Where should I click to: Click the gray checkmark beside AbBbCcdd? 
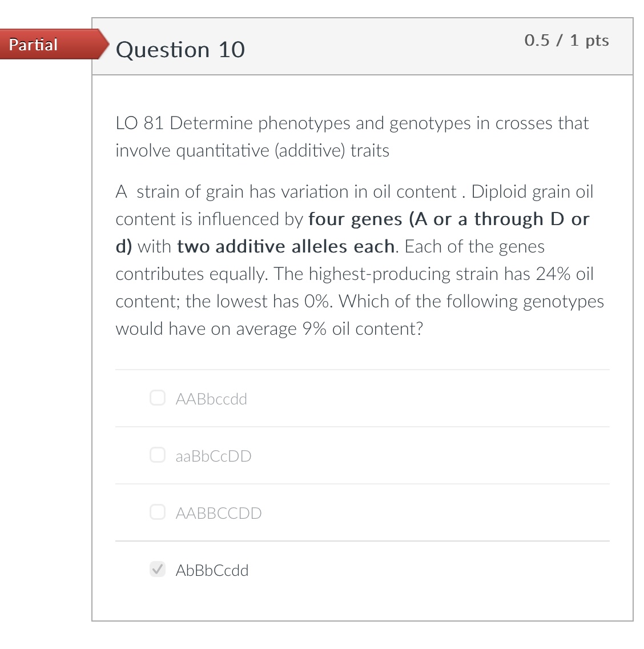tap(158, 570)
